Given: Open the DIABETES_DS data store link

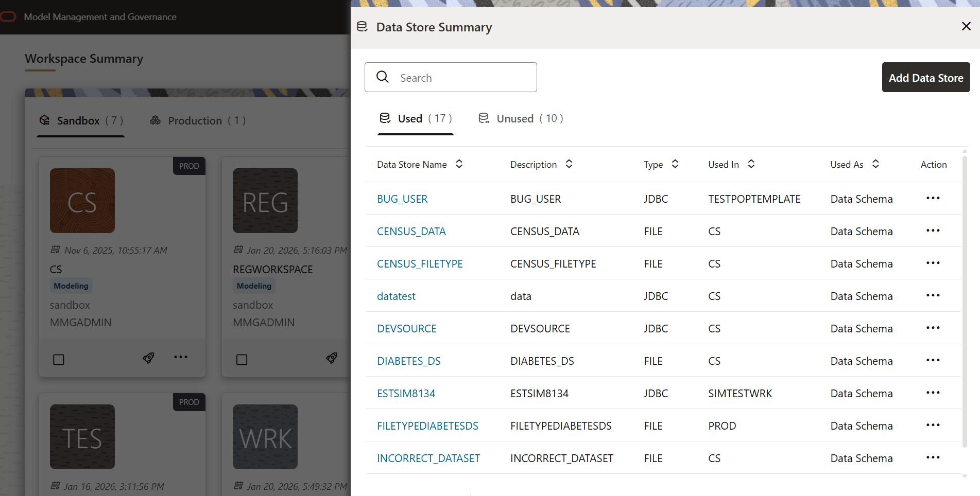Looking at the screenshot, I should (x=408, y=361).
